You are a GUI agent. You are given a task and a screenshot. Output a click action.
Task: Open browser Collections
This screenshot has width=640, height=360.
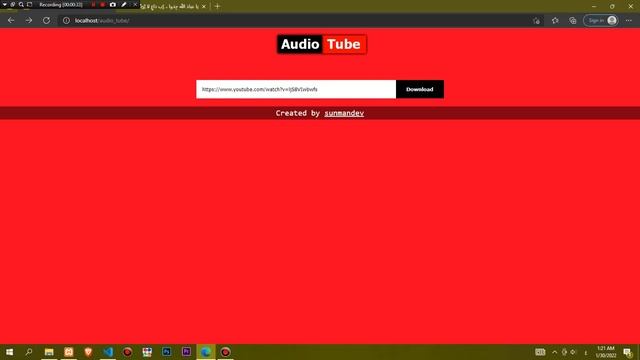573,20
